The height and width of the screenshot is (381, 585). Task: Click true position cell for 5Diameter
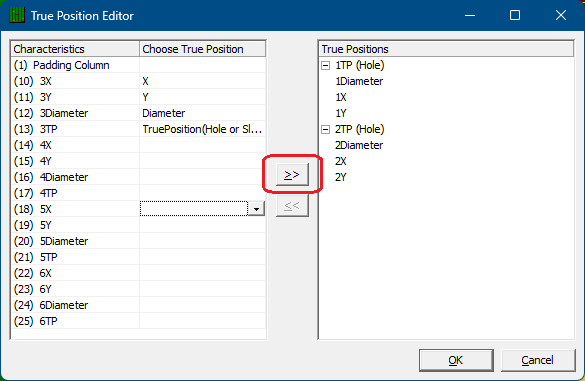tap(203, 241)
